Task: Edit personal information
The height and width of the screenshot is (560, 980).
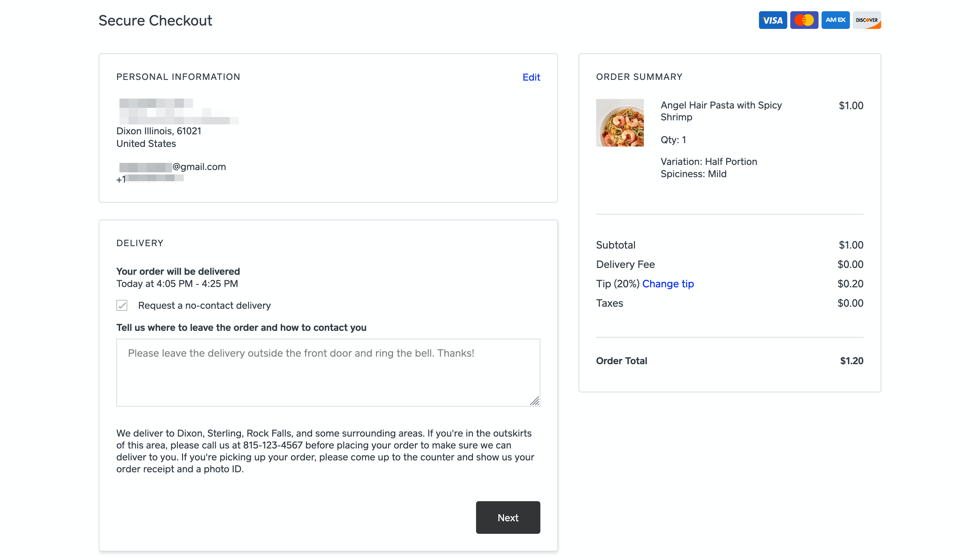Action: click(x=531, y=77)
